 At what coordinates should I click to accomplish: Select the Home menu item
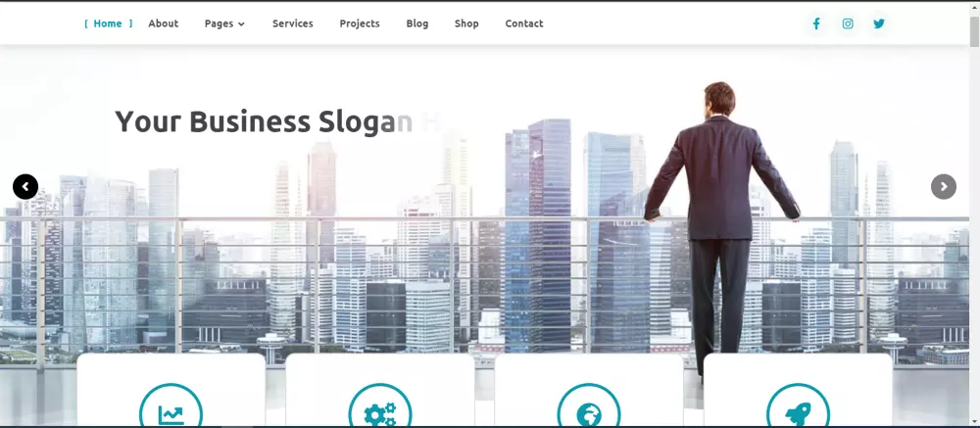coord(108,24)
